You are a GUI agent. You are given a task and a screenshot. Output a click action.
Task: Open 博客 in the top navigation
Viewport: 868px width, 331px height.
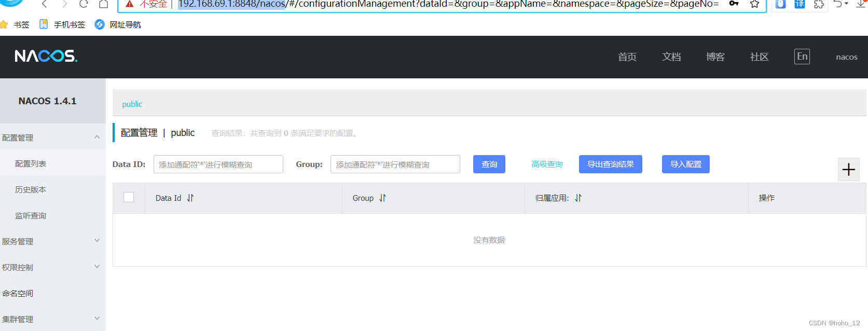coord(715,57)
